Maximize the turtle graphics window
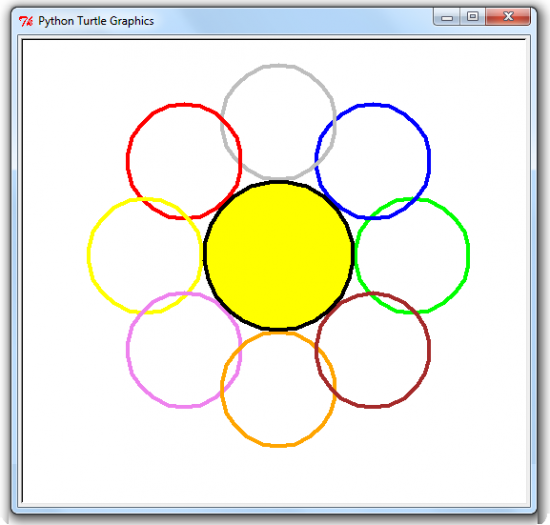 click(472, 16)
